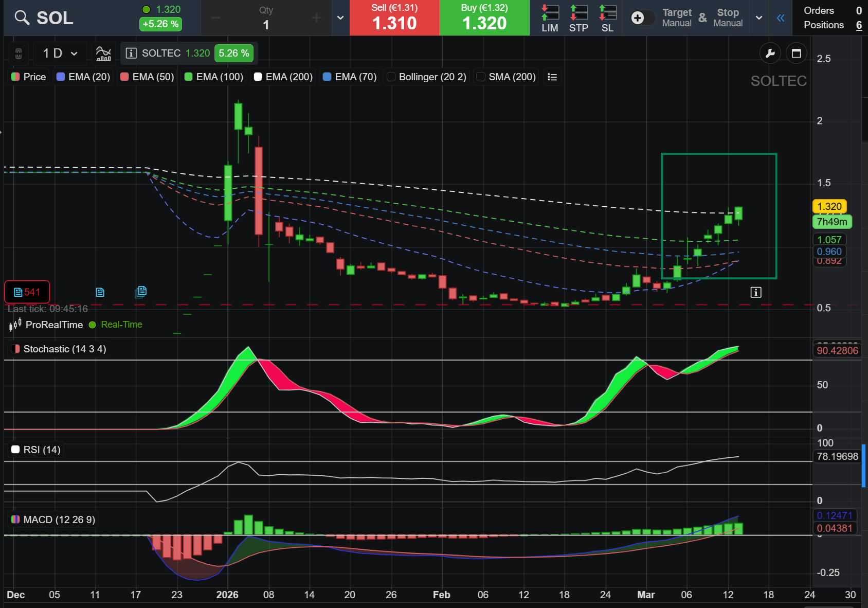Toggle the Target and Stop switch
Viewport: 868px width, 608px height.
641,18
